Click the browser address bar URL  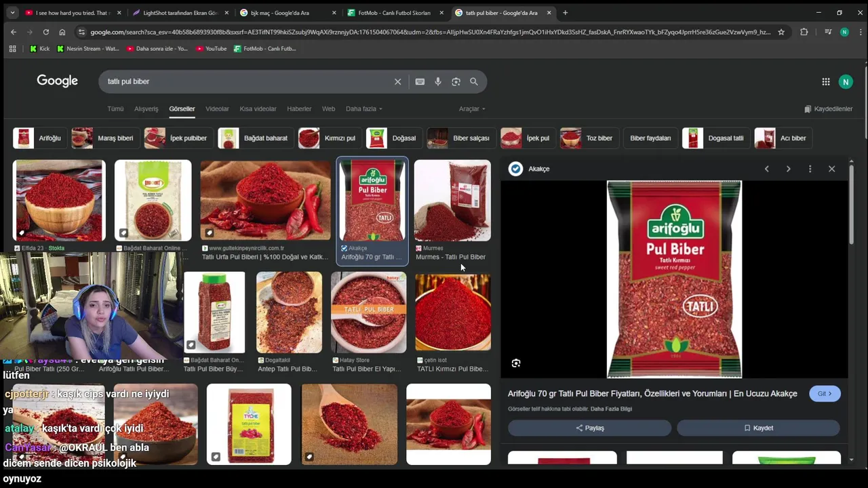pyautogui.click(x=431, y=32)
